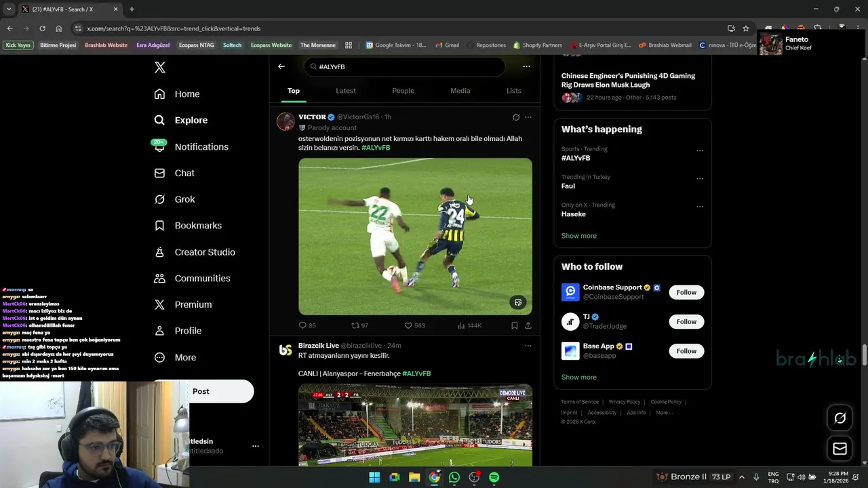868x488 pixels.
Task: Follow Coinbase Support
Action: tap(686, 292)
